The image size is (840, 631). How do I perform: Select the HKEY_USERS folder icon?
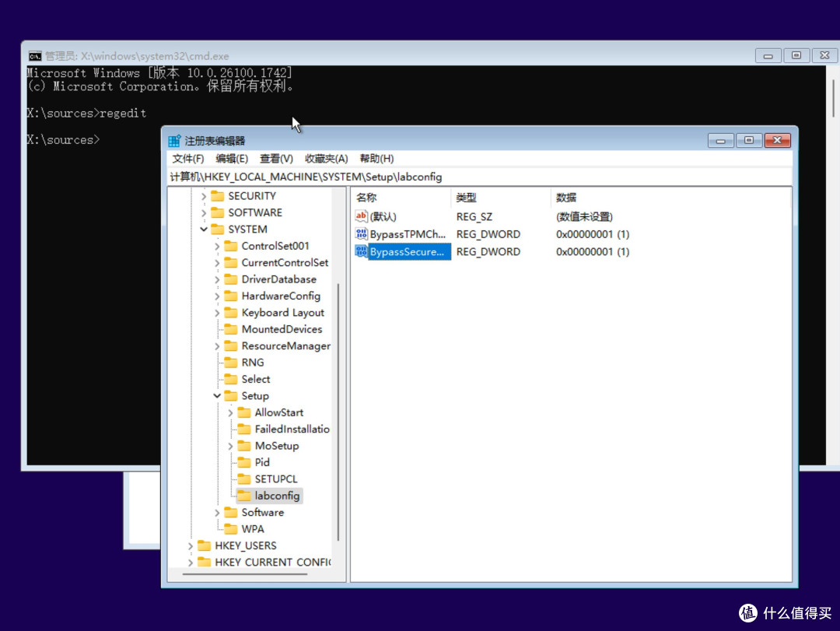pyautogui.click(x=204, y=545)
